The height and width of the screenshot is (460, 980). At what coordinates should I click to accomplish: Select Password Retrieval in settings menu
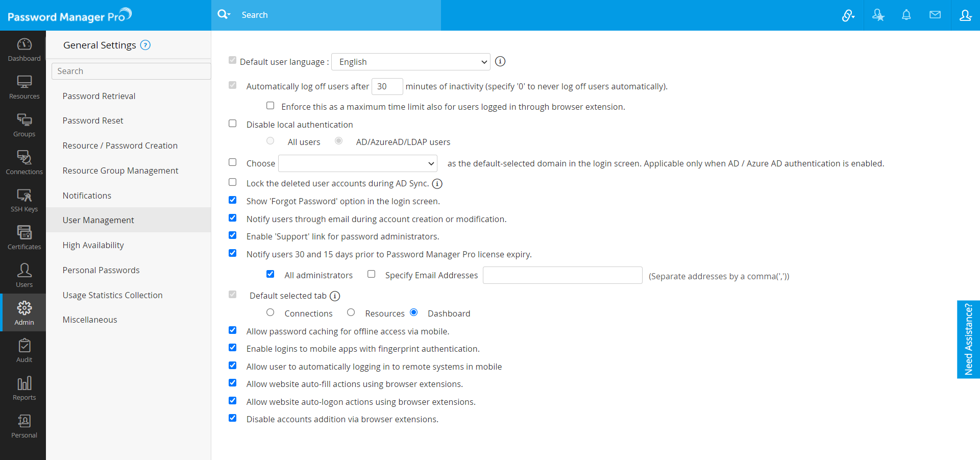click(99, 96)
